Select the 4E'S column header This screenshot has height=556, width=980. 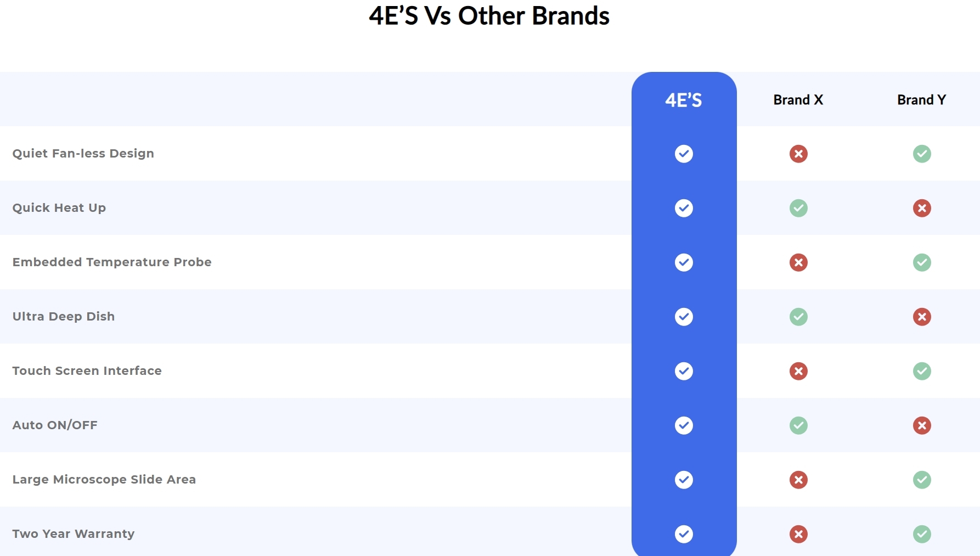[684, 100]
